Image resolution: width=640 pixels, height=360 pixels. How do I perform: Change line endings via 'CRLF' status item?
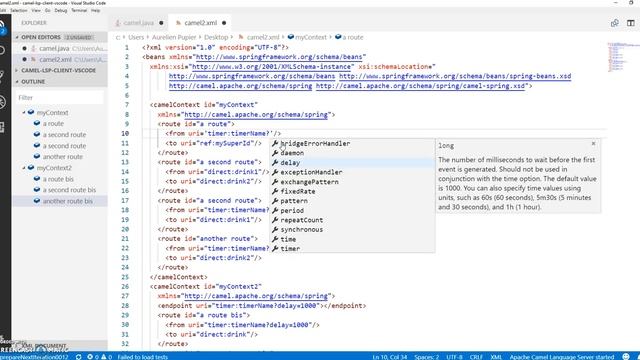[x=476, y=357]
